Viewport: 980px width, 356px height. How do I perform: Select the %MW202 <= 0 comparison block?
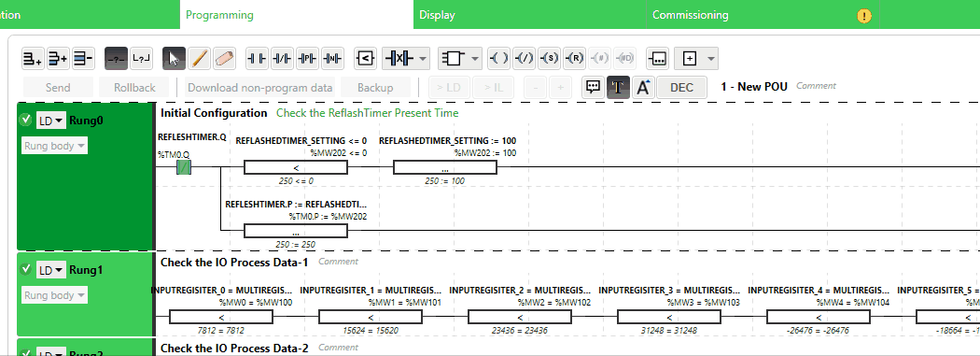[295, 167]
